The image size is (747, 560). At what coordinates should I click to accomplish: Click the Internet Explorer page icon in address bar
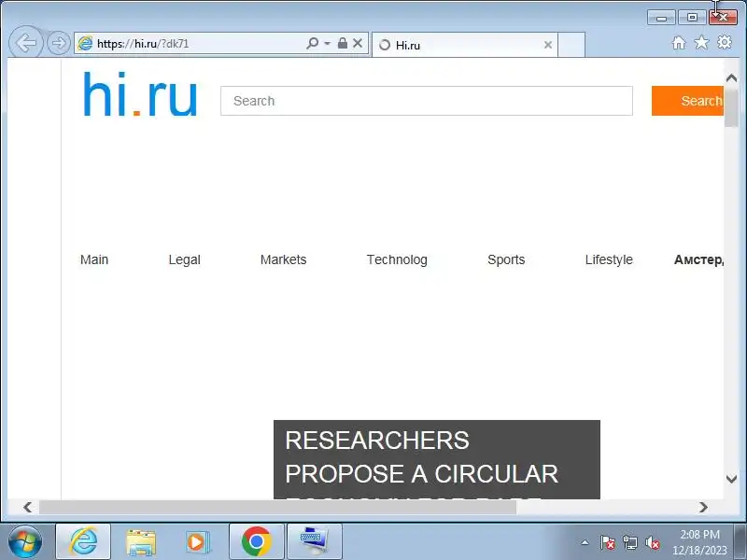(x=85, y=43)
